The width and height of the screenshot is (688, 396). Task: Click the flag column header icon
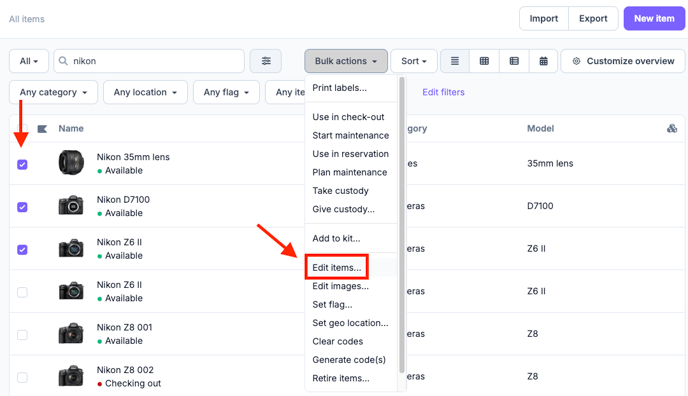(x=42, y=129)
